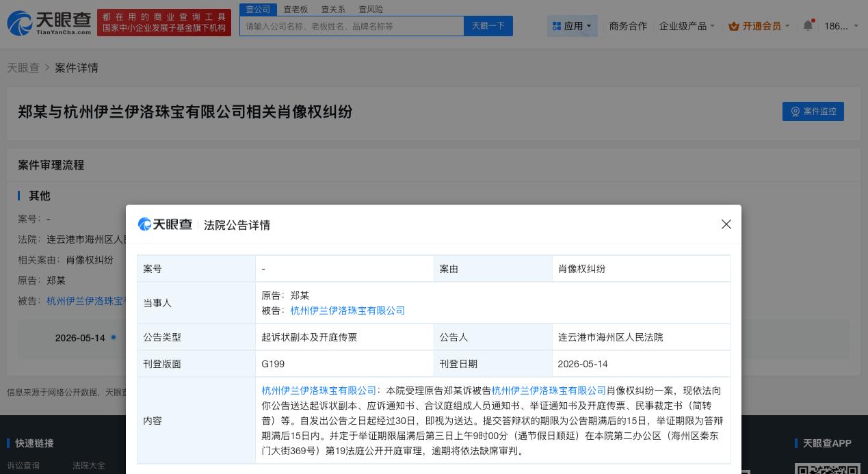Close the 法院公告详情 dialog
The height and width of the screenshot is (474, 868).
click(x=726, y=224)
